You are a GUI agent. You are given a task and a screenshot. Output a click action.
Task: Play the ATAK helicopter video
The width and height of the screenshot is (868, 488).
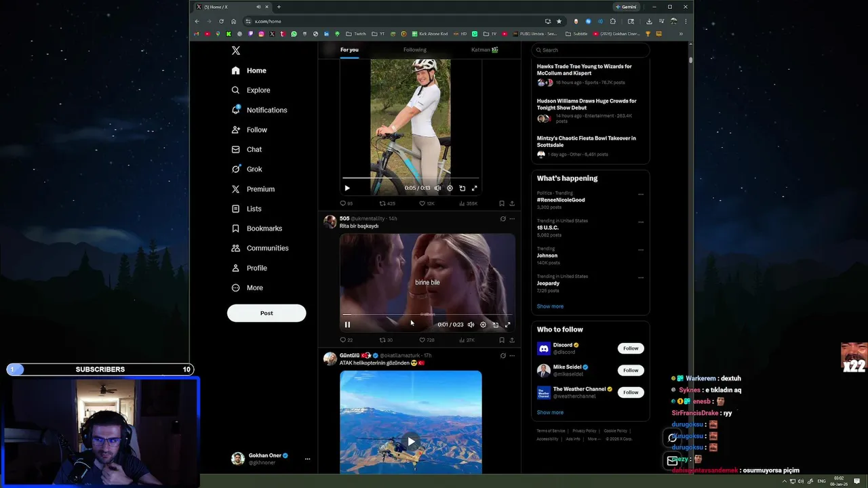411,442
